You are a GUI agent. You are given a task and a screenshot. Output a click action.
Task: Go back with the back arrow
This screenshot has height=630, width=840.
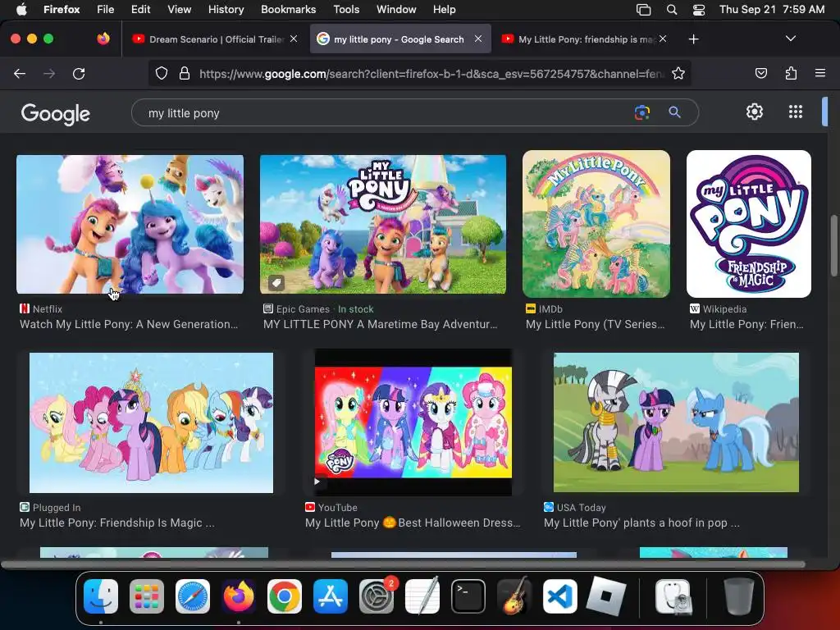click(20, 73)
